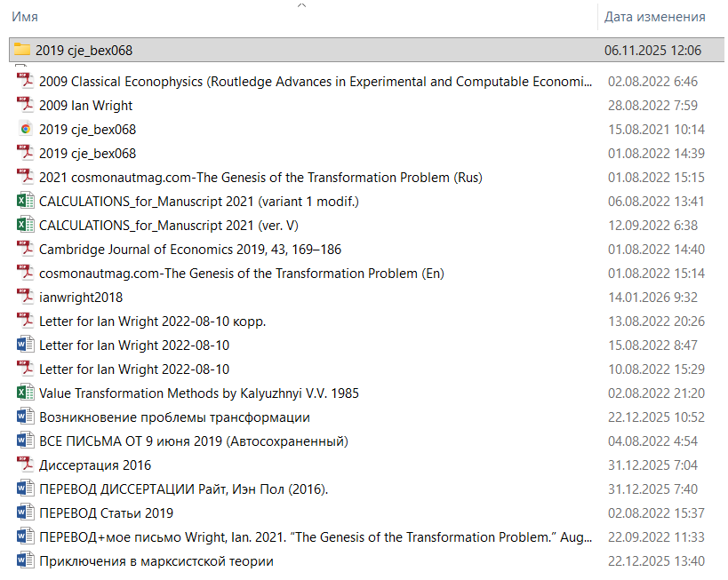The image size is (728, 580).
Task: Select the Genesis of the Transformation Problem (Rus) PDF
Action: coord(260,178)
